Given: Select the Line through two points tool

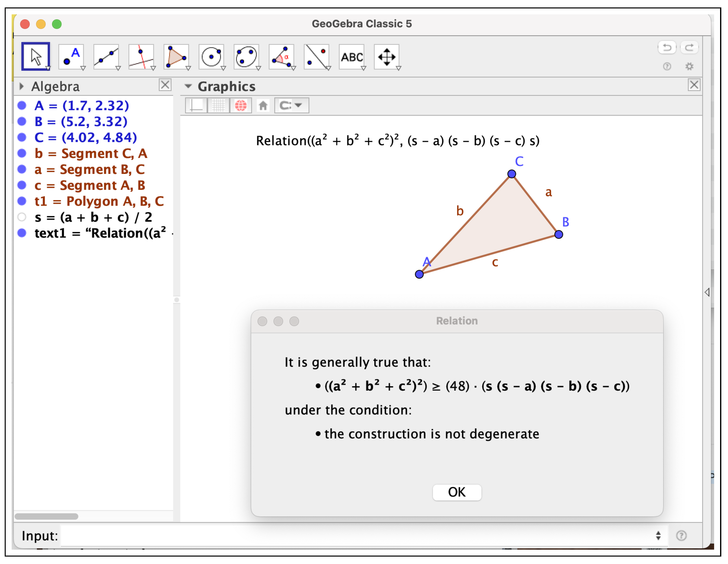Looking at the screenshot, I should pos(106,56).
